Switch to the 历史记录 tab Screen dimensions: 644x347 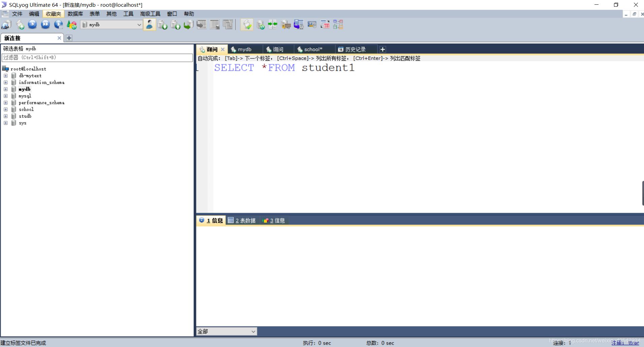(x=355, y=49)
